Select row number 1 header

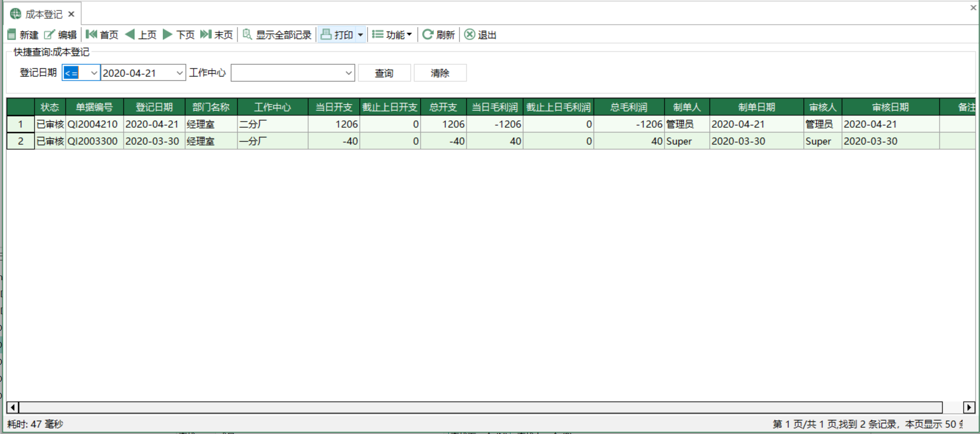(x=20, y=124)
